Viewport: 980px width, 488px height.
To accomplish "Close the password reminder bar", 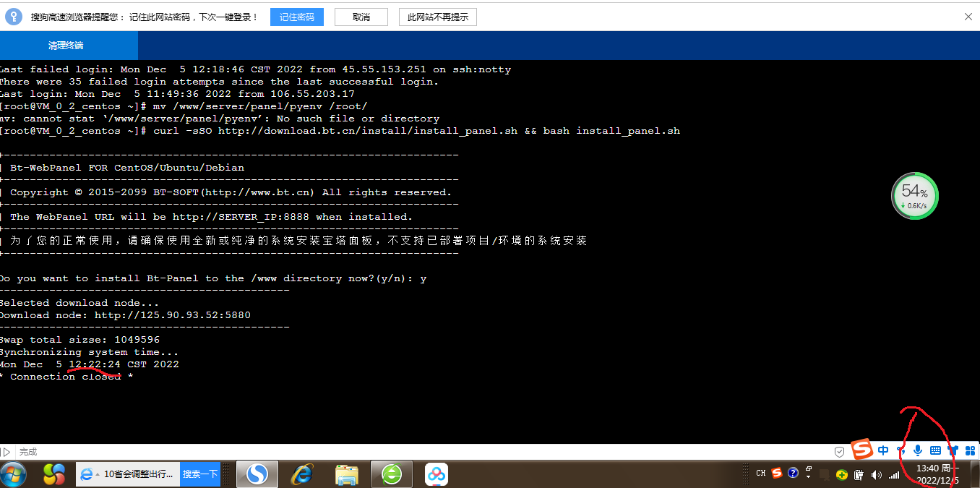I will (x=968, y=17).
